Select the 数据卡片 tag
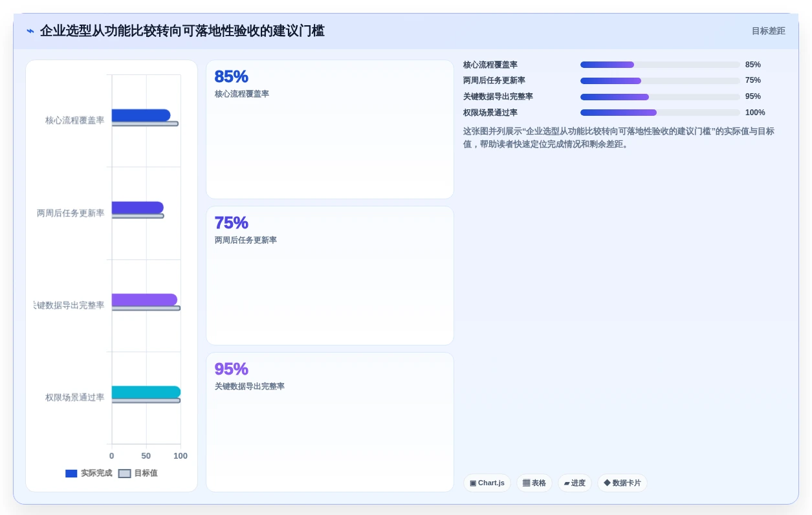This screenshot has height=515, width=812. click(622, 483)
